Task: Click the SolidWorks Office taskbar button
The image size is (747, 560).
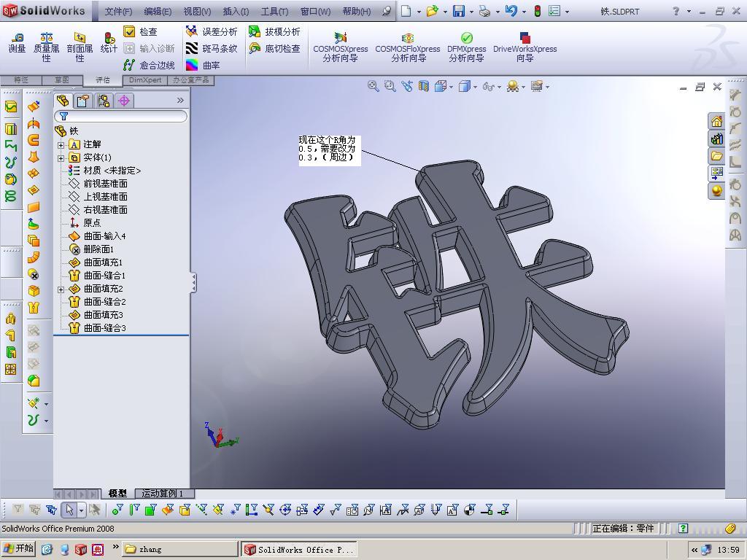Action: pos(298,549)
